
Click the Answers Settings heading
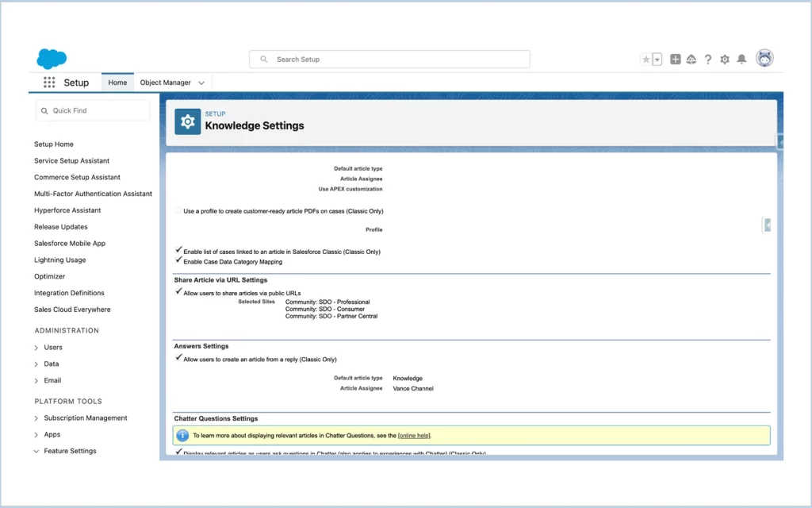coord(201,346)
